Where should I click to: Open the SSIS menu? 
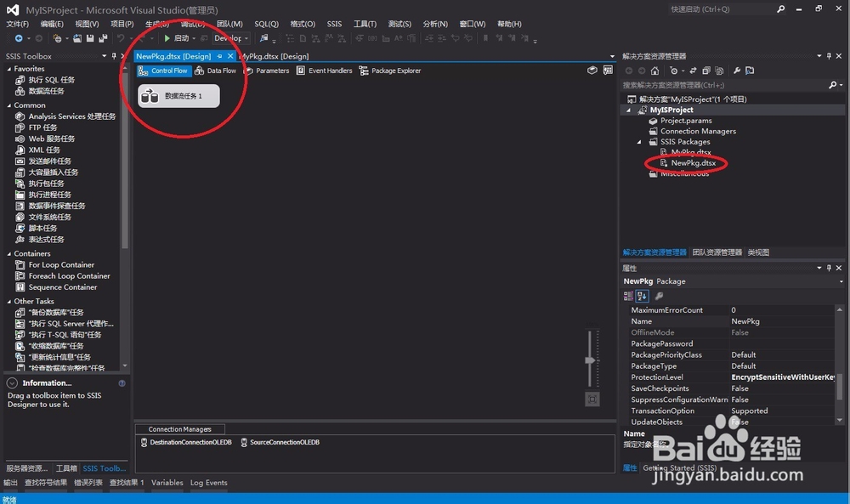334,24
